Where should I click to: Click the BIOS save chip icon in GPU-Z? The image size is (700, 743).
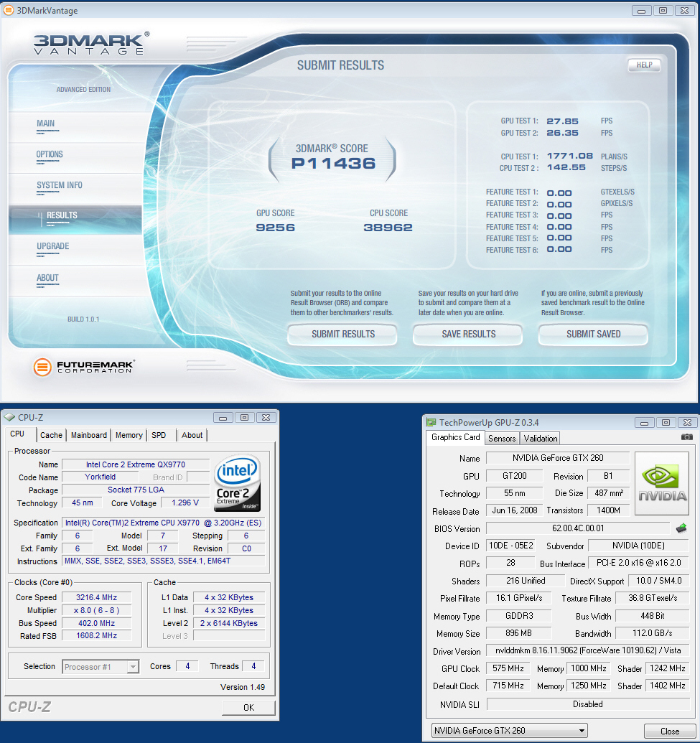coord(681,528)
